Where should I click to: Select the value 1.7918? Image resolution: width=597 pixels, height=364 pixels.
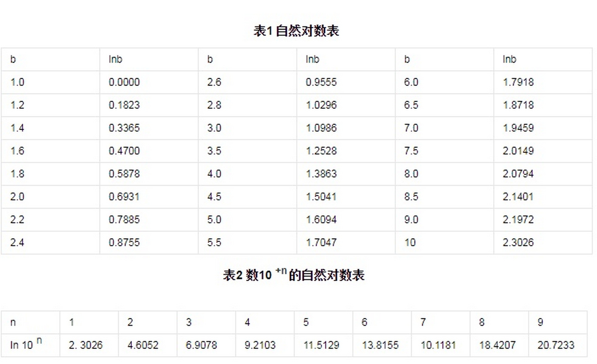pyautogui.click(x=518, y=82)
